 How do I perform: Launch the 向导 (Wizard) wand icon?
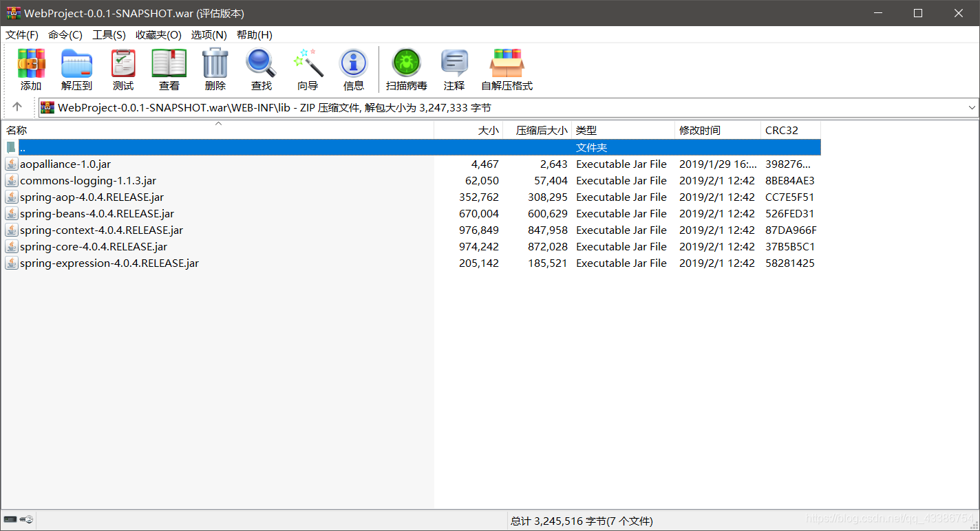click(x=308, y=63)
